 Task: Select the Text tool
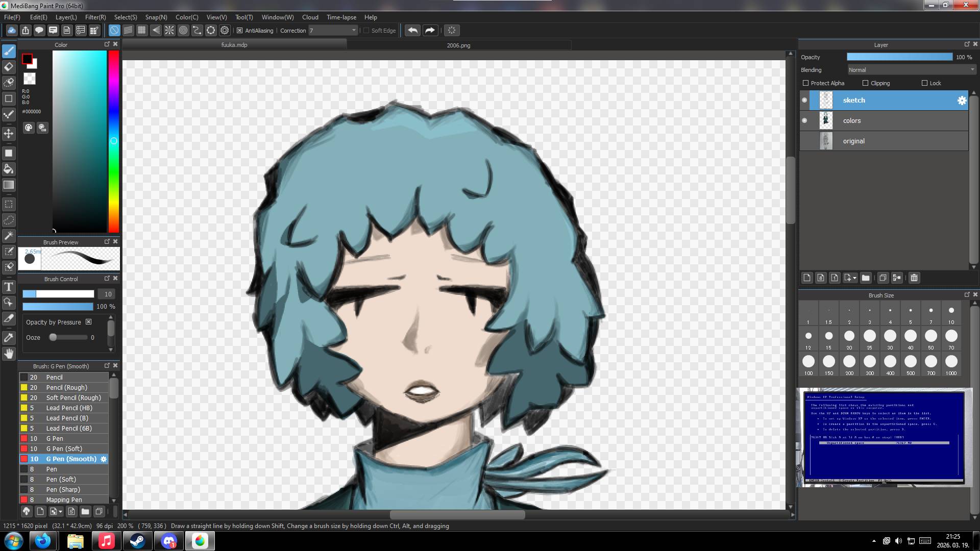tap(9, 287)
